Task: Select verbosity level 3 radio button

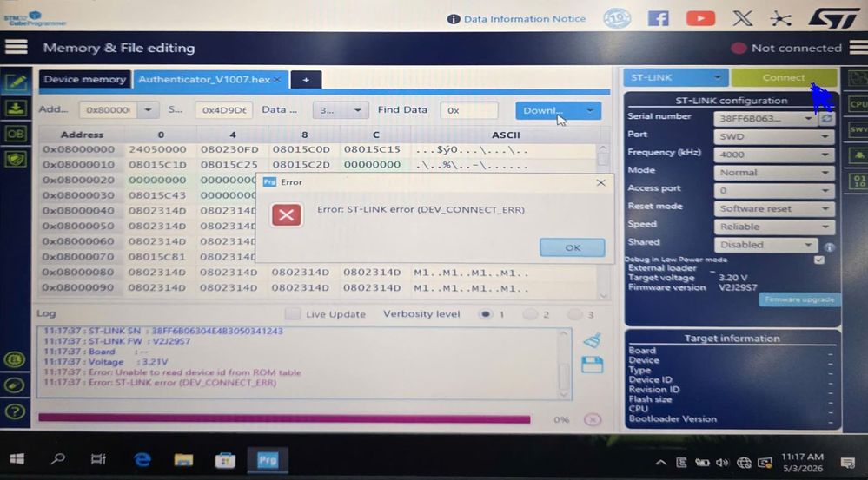Action: (574, 314)
